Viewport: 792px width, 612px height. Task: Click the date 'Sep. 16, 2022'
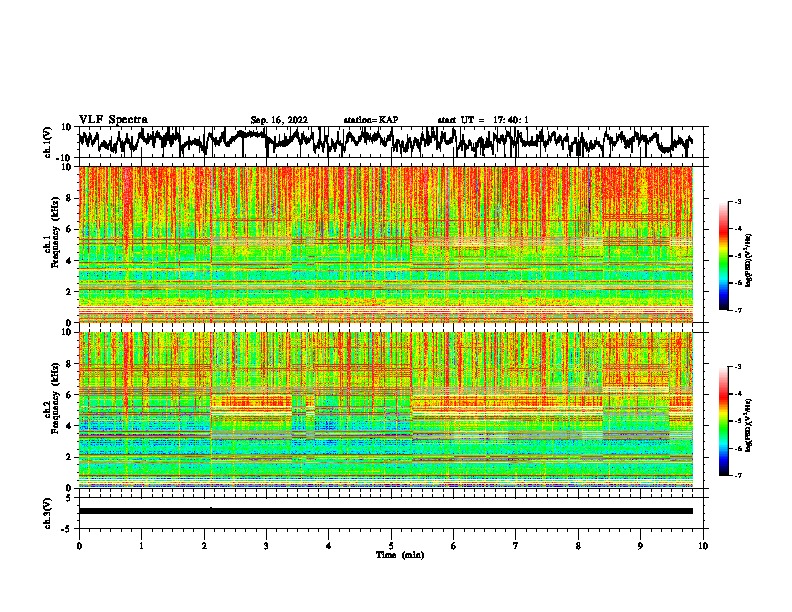point(279,120)
